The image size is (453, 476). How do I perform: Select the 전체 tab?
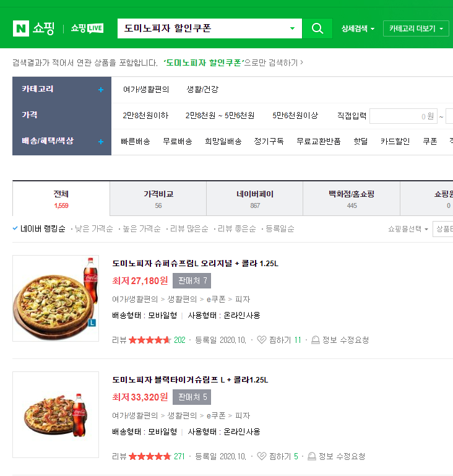(61, 199)
